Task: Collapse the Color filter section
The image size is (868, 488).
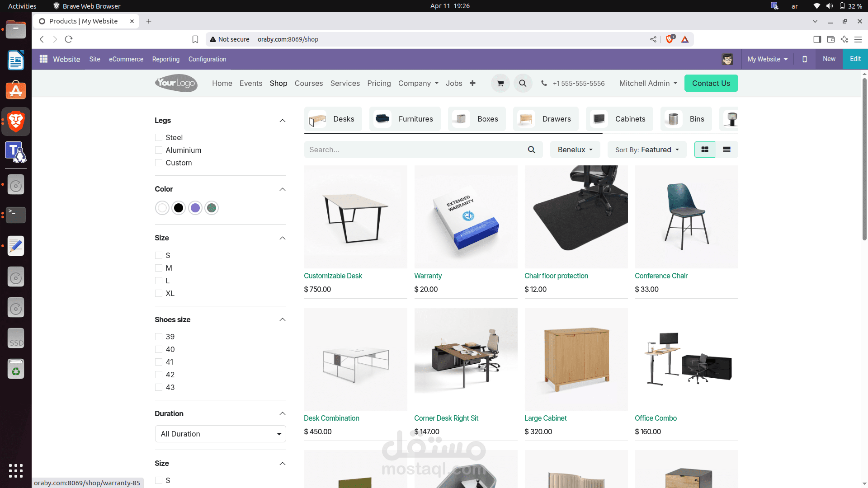Action: click(x=283, y=189)
